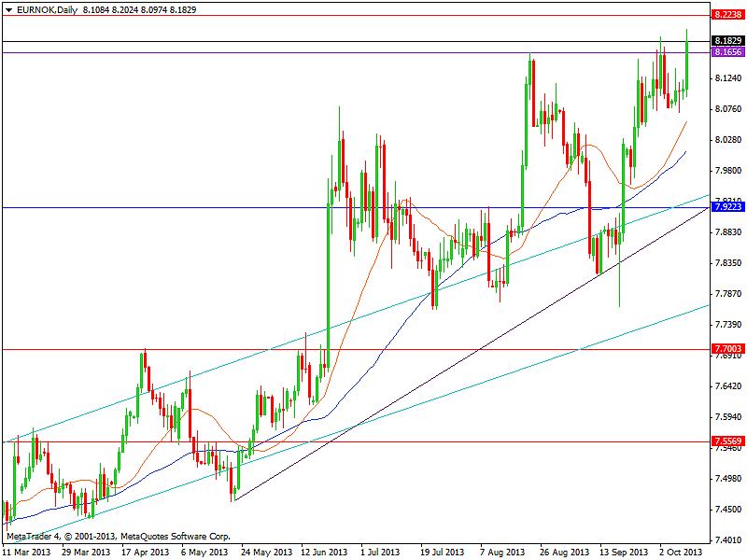Select the red 8.2238 price label
The image size is (747, 560).
(726, 16)
